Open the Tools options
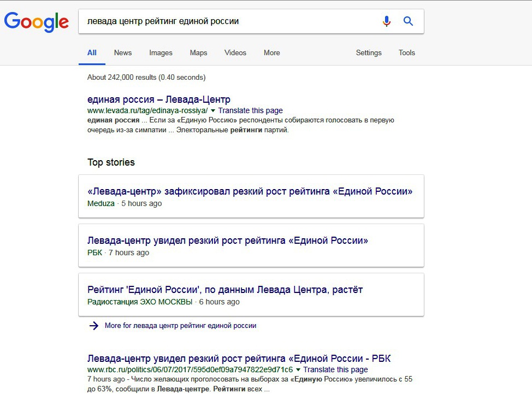 click(x=406, y=52)
